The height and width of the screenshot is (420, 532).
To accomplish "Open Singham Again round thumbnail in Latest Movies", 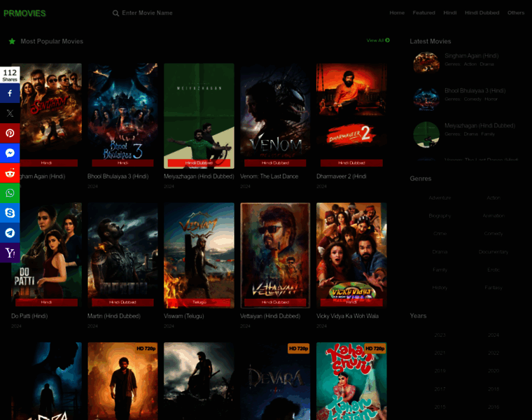I will pyautogui.click(x=426, y=62).
